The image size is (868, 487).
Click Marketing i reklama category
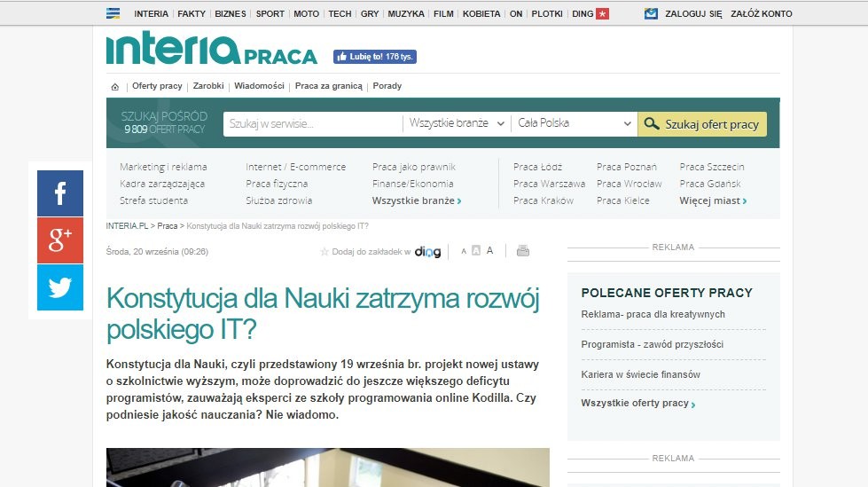coord(163,167)
